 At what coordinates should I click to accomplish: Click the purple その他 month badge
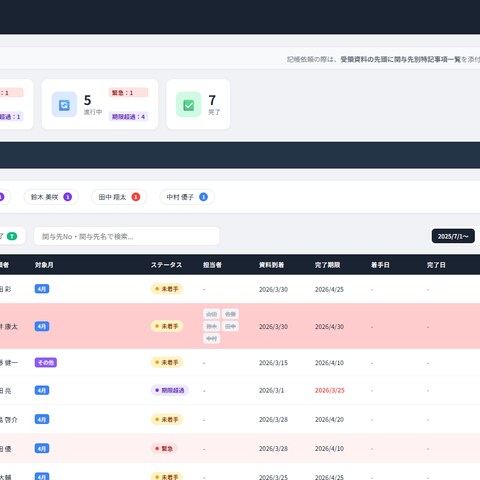pos(46,362)
